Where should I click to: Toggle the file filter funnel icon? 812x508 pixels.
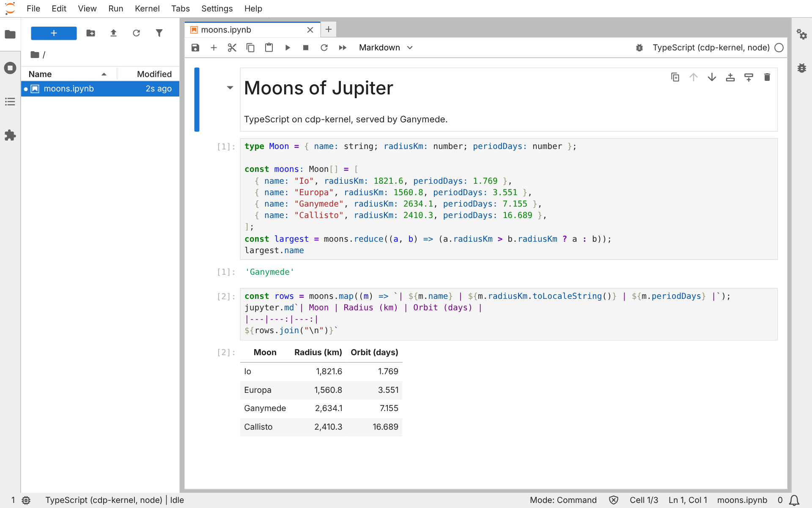(159, 33)
